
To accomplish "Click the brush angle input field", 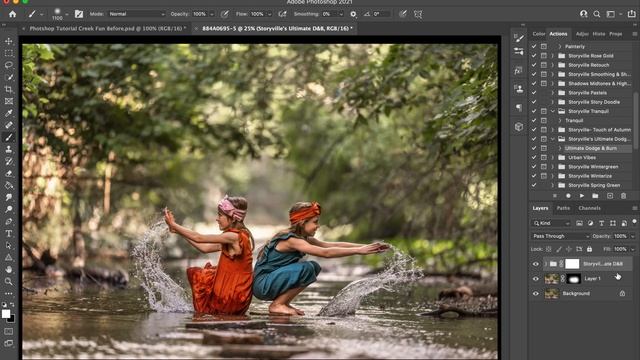I will (x=381, y=14).
